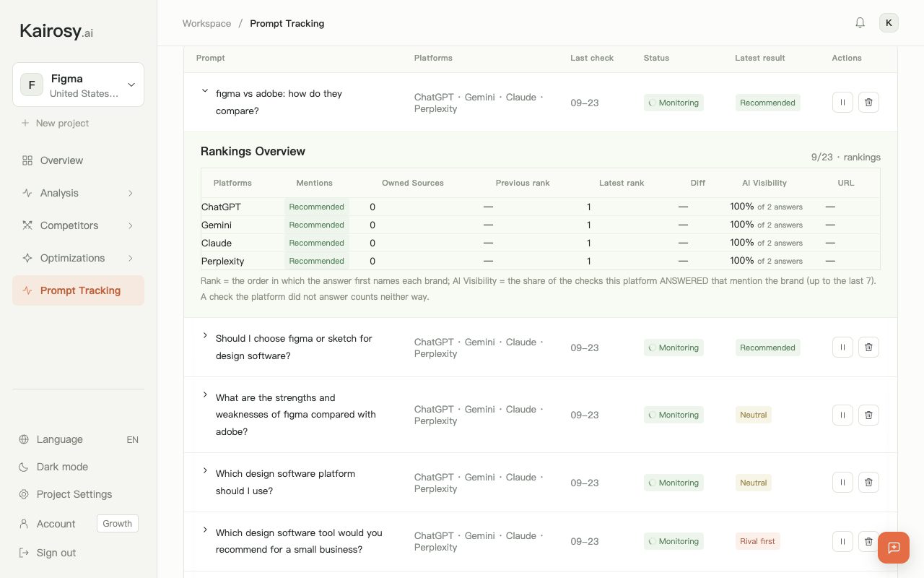Switch the Language setting from EN
Viewport: 924px width, 578px height.
click(x=78, y=439)
